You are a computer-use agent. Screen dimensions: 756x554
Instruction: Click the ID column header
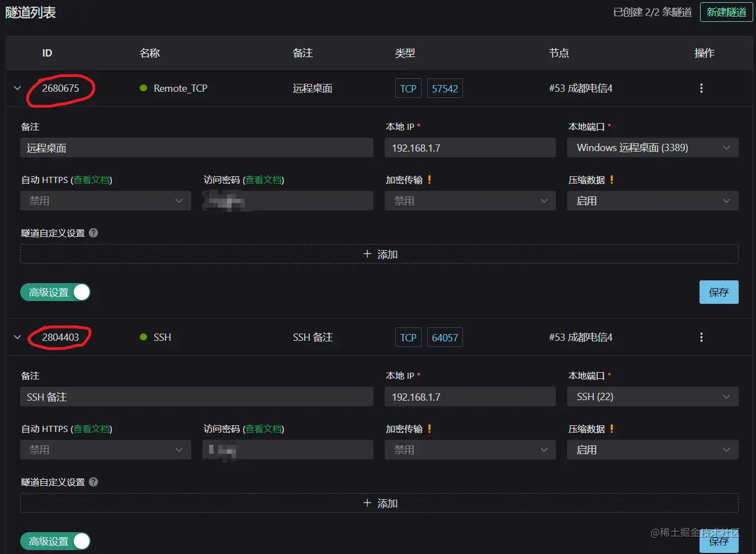tap(47, 53)
